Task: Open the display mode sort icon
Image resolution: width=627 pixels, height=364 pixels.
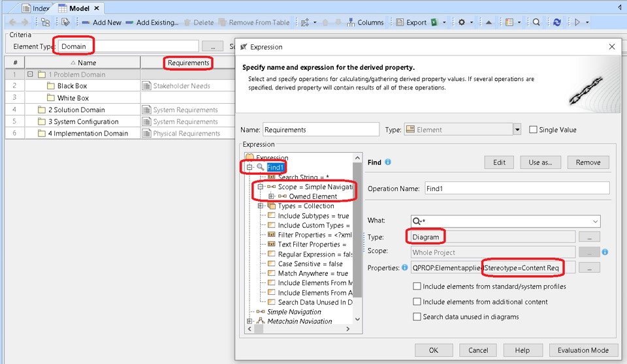Action: (x=305, y=22)
